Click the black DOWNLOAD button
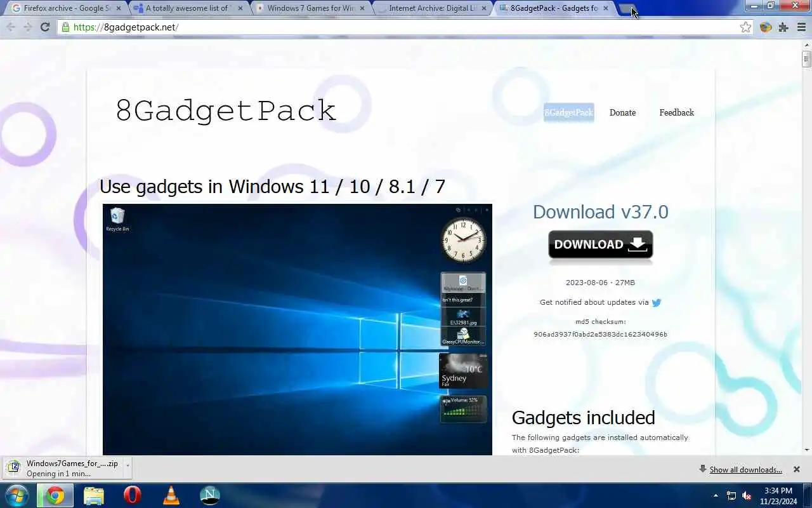The width and height of the screenshot is (812, 508). point(600,246)
